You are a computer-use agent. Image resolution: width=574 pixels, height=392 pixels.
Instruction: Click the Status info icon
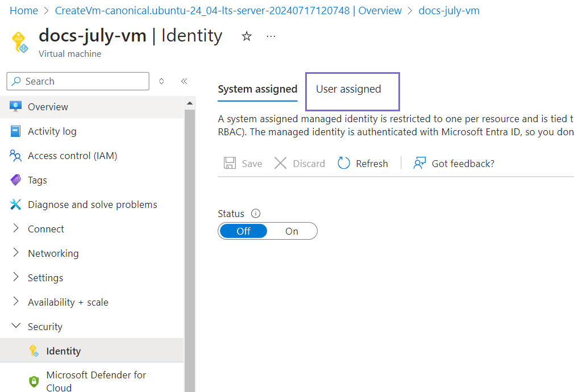click(x=256, y=214)
